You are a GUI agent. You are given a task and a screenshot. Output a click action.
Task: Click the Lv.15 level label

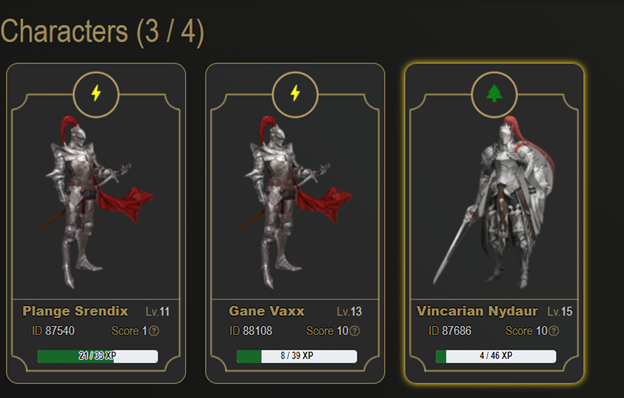coord(560,312)
